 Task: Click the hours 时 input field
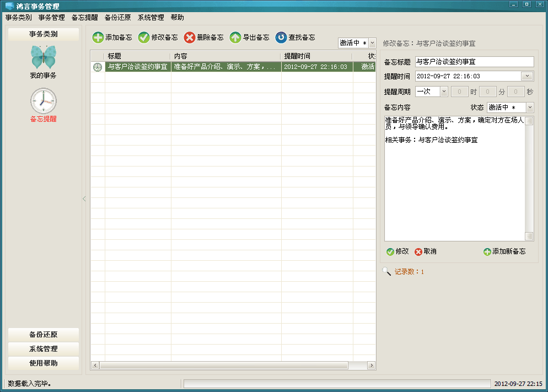459,92
